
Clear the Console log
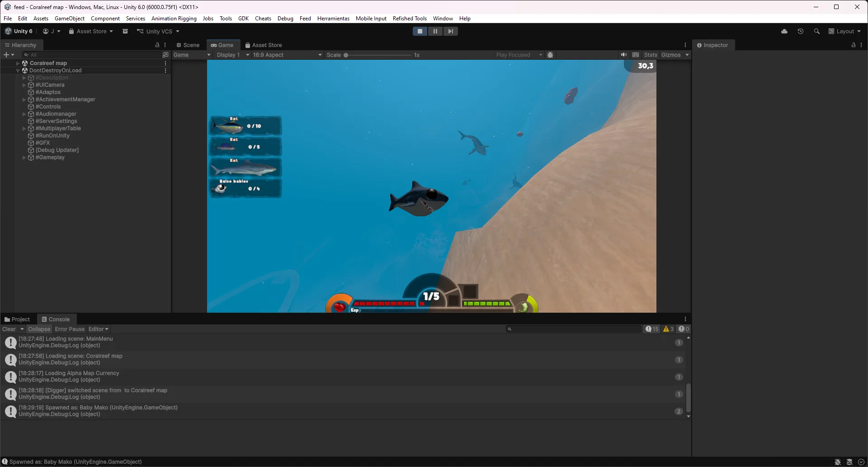tap(9, 329)
